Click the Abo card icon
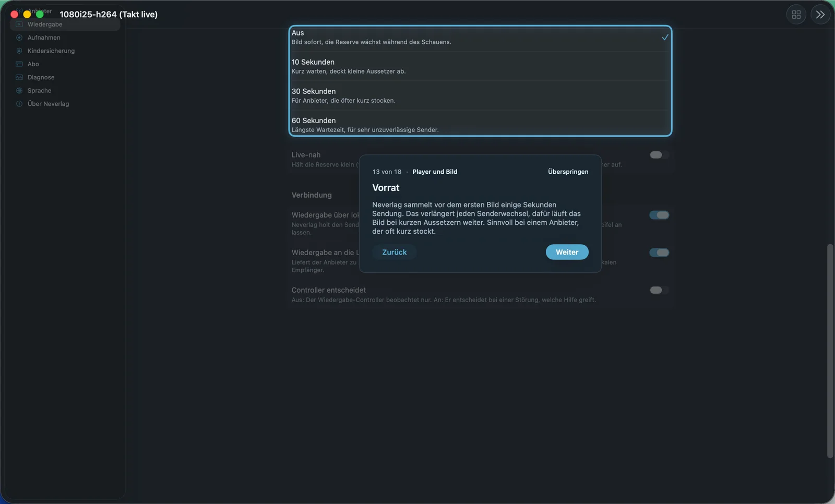 19,64
